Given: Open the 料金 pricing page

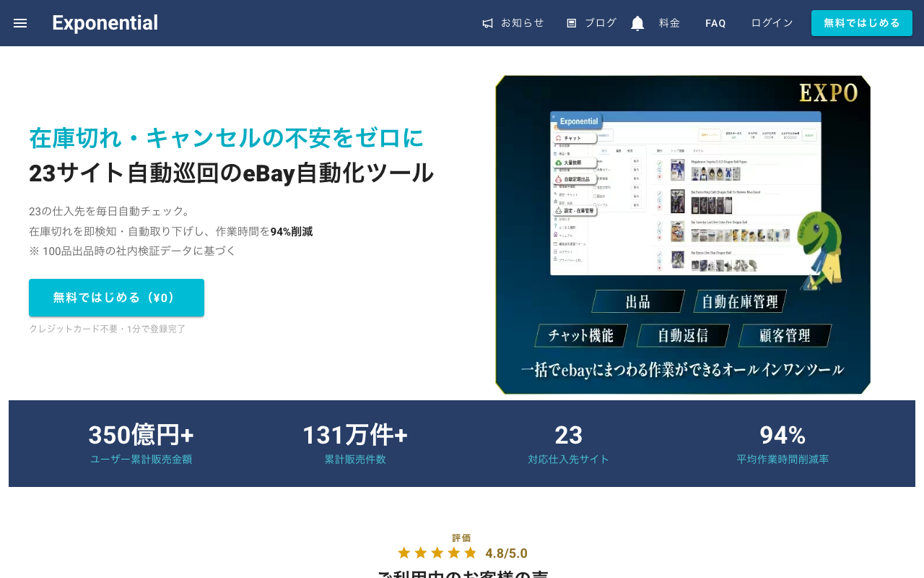Looking at the screenshot, I should tap(669, 23).
